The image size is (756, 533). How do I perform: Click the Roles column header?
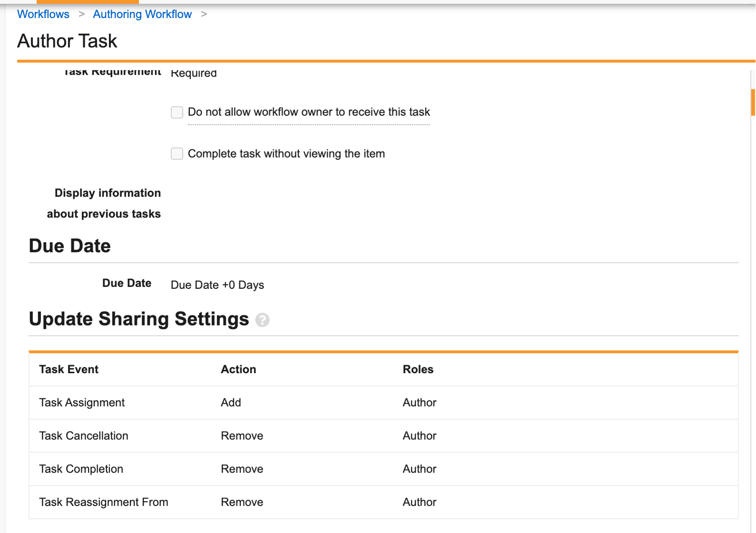click(x=418, y=369)
